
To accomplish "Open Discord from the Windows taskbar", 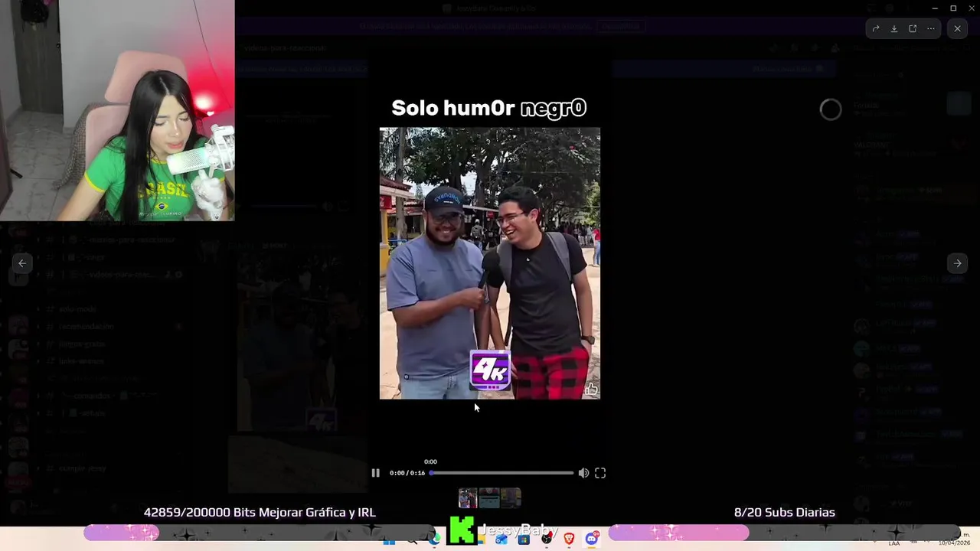I will pyautogui.click(x=591, y=539).
